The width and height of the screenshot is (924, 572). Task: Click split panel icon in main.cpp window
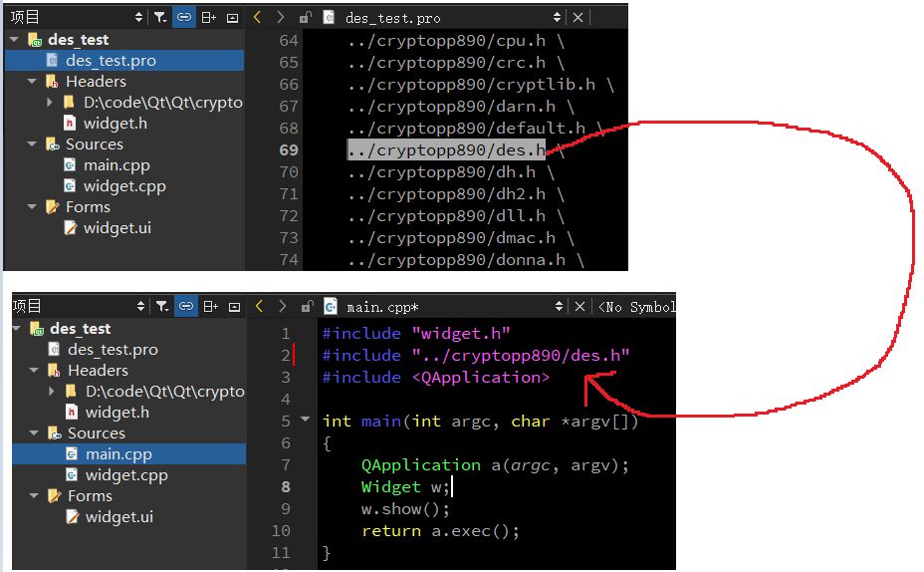tap(210, 307)
